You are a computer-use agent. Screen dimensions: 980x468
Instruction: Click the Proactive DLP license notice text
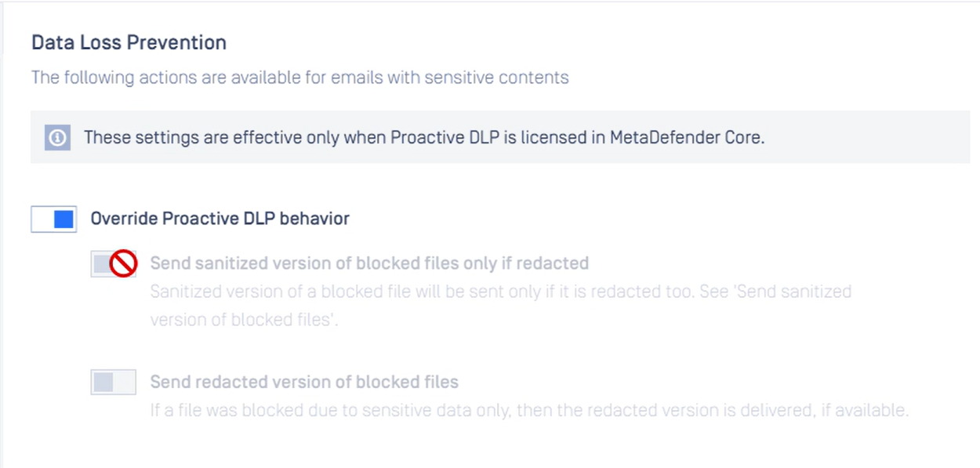pos(424,137)
